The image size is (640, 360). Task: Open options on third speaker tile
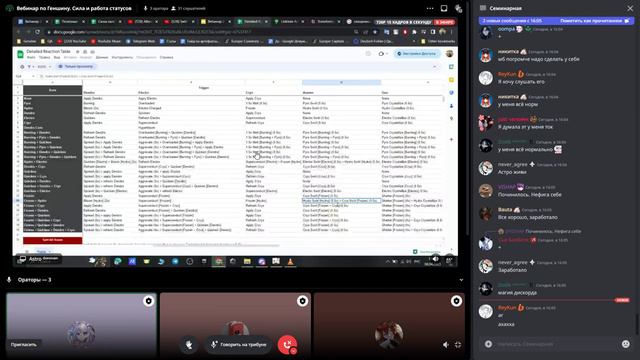coord(456,301)
